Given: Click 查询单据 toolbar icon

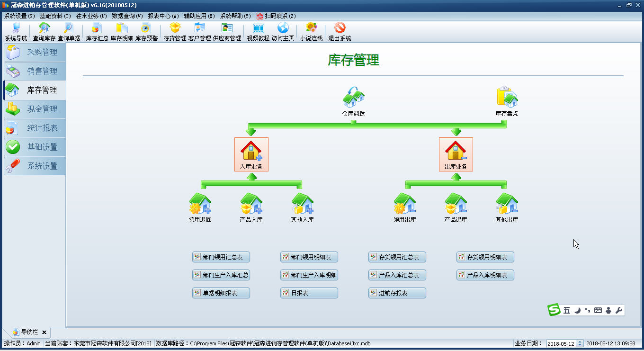Looking at the screenshot, I should [x=69, y=32].
